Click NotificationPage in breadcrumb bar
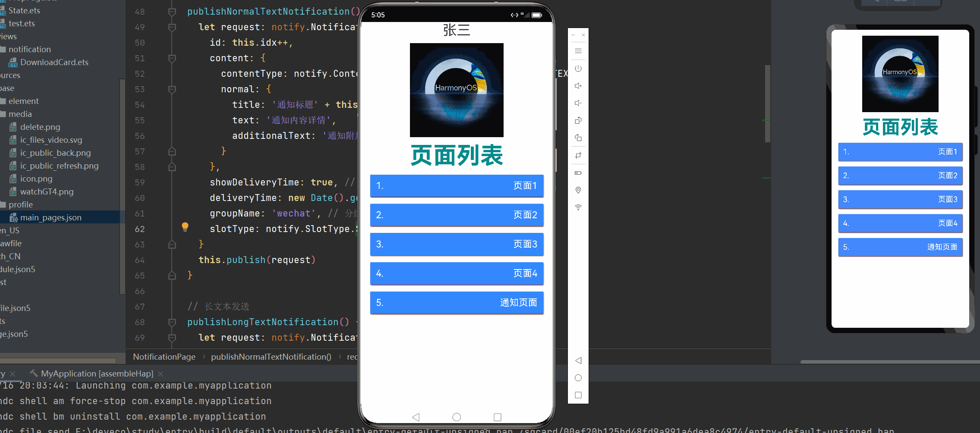 [x=164, y=357]
